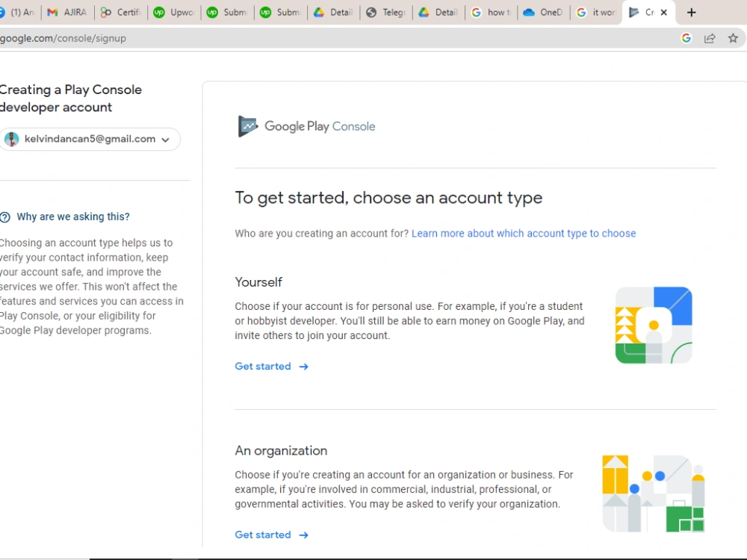The height and width of the screenshot is (560, 747).
Task: Click the share page icon in address bar
Action: coord(710,38)
